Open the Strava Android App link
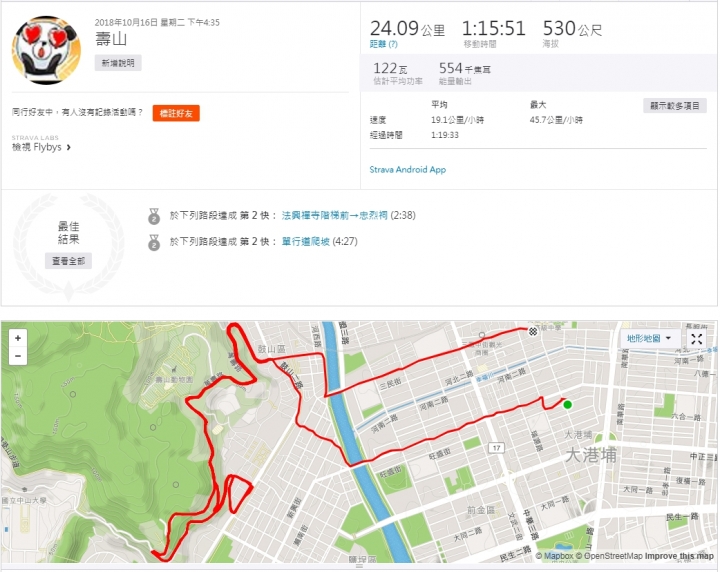720x572 pixels. click(408, 169)
